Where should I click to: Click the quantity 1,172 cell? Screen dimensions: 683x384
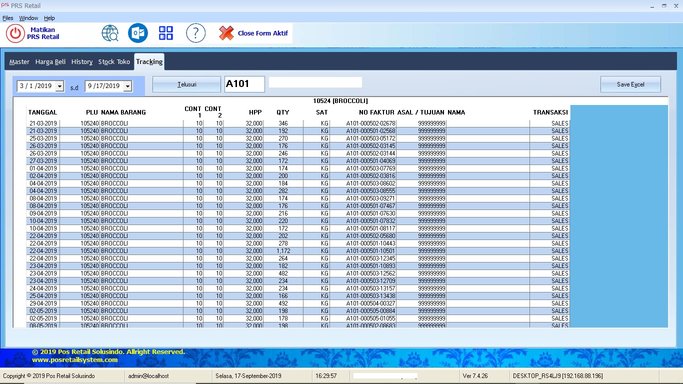click(x=283, y=251)
